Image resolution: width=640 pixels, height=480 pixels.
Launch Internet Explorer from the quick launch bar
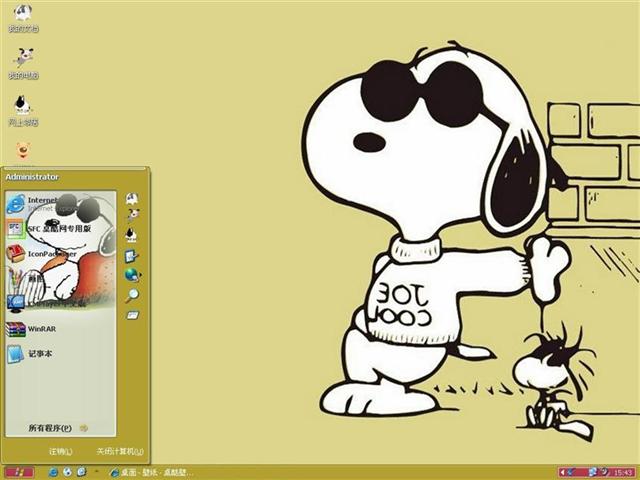coord(53,472)
